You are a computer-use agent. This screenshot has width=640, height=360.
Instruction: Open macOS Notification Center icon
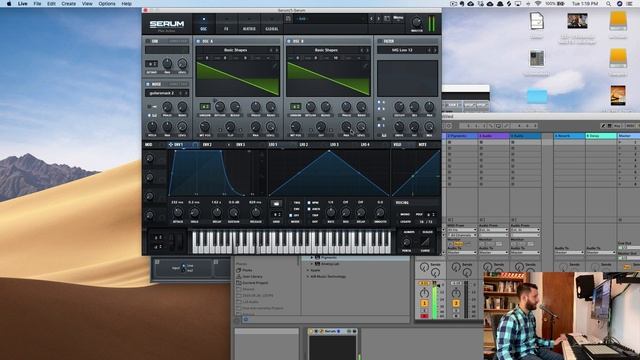629,4
